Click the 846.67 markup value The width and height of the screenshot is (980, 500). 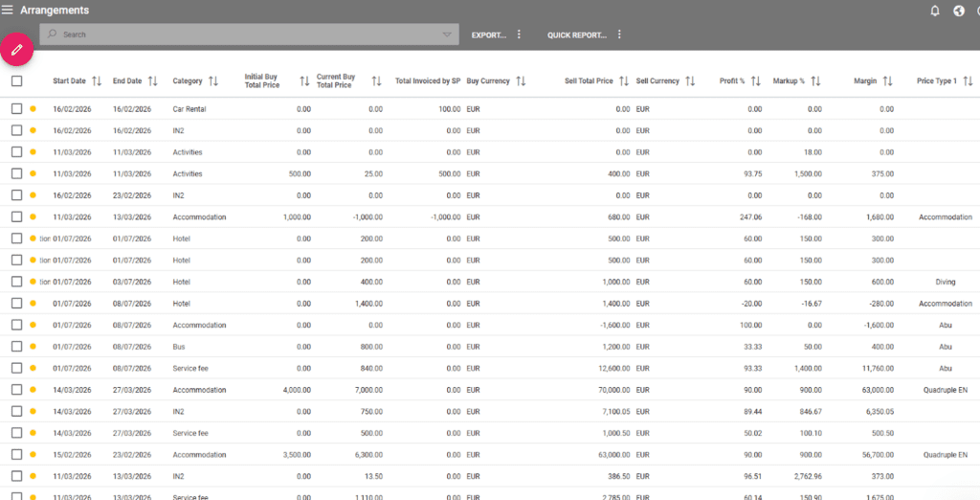click(811, 411)
